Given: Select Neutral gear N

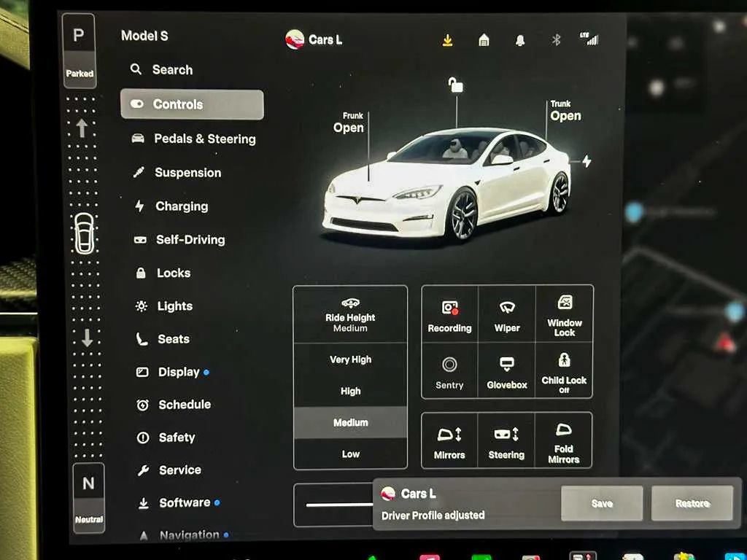Looking at the screenshot, I should click(x=88, y=497).
